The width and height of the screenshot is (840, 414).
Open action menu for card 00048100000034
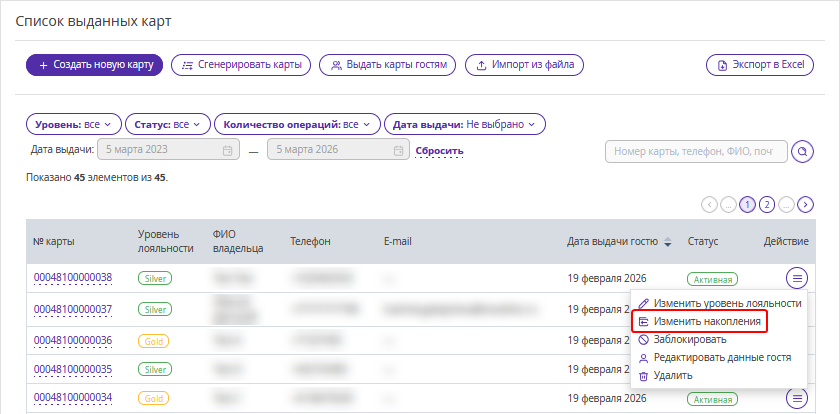(x=796, y=398)
